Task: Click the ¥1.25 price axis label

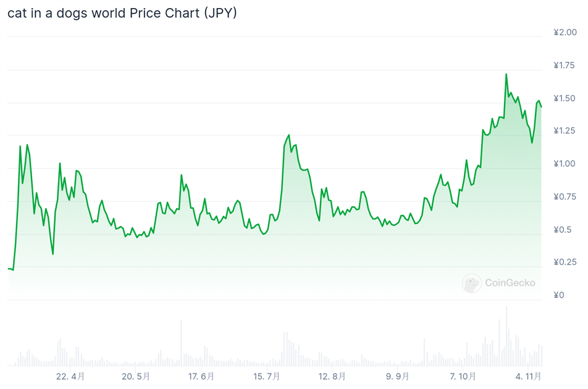Action: (565, 131)
